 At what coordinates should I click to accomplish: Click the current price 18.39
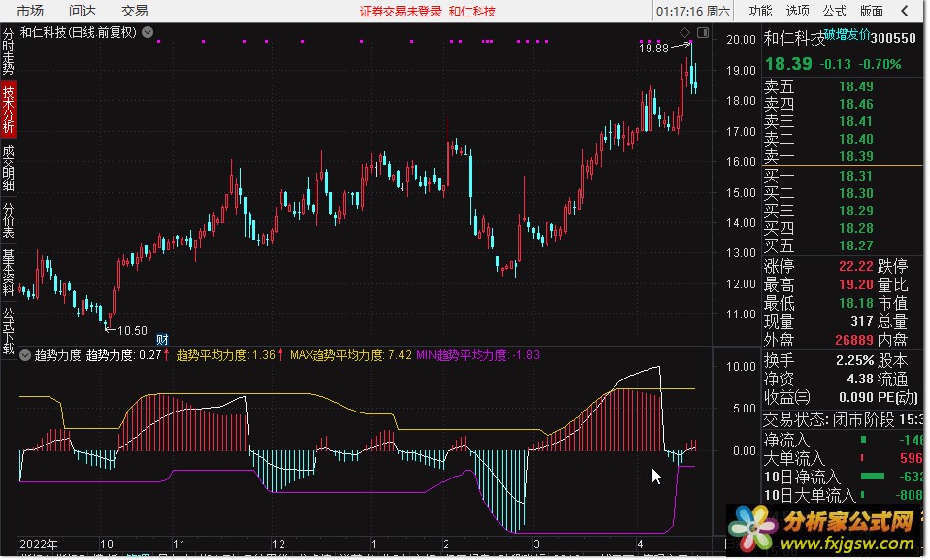(x=788, y=64)
